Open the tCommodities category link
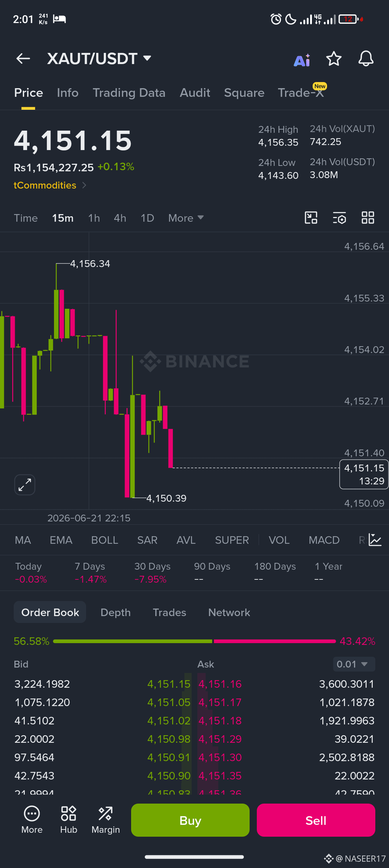 click(50, 185)
